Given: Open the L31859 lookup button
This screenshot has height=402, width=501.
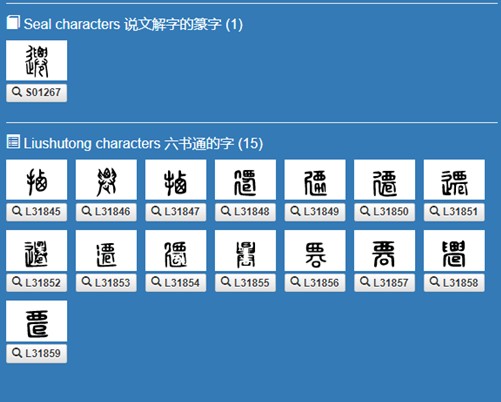Looking at the screenshot, I should click(36, 353).
